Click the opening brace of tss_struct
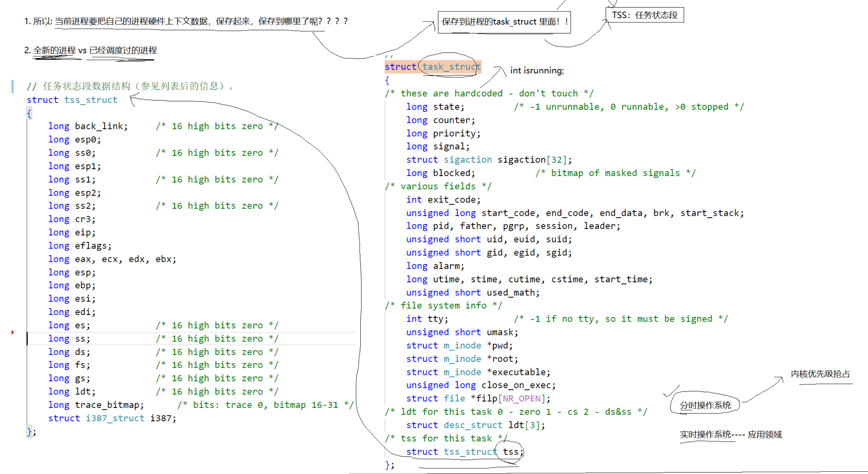This screenshot has height=474, width=868. pos(29,113)
